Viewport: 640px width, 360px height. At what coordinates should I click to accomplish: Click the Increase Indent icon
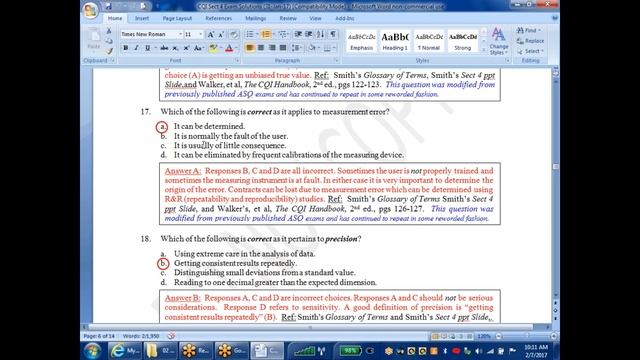tap(309, 34)
